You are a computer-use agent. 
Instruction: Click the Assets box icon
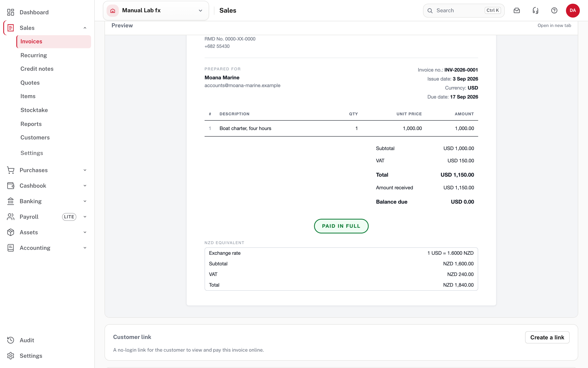10,232
